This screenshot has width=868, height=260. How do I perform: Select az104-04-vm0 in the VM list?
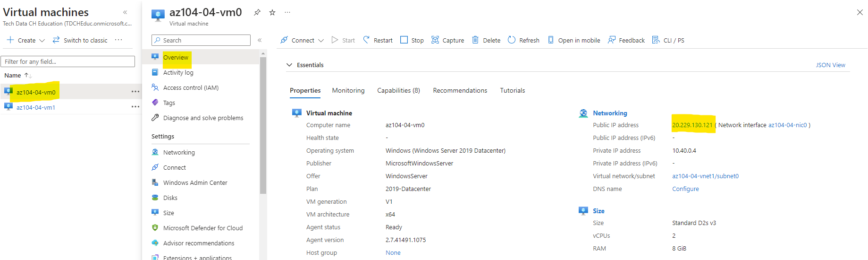coord(36,92)
